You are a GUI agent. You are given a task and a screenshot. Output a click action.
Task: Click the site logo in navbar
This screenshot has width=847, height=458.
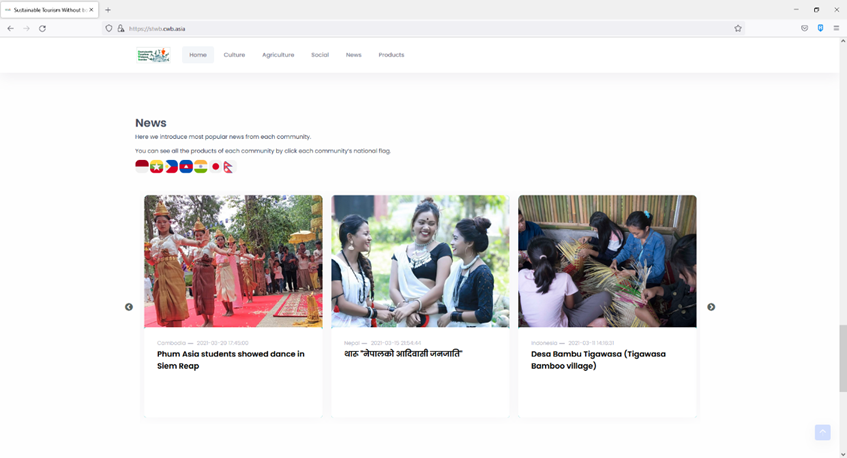pos(153,55)
